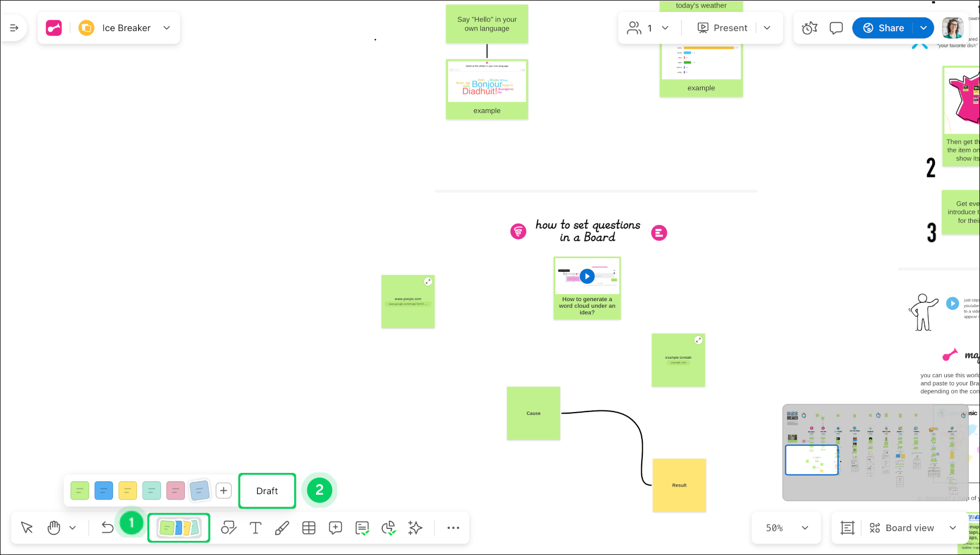Start the timer from top bar

(x=809, y=28)
